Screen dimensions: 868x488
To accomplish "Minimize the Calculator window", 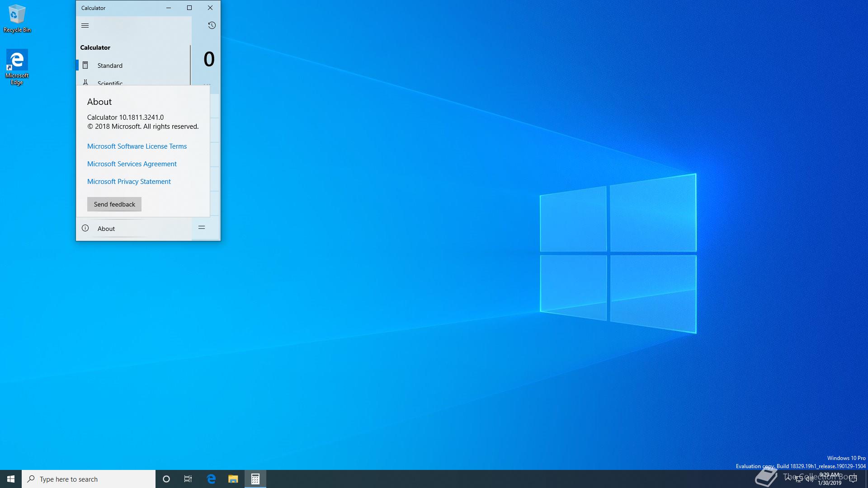I will pyautogui.click(x=169, y=8).
